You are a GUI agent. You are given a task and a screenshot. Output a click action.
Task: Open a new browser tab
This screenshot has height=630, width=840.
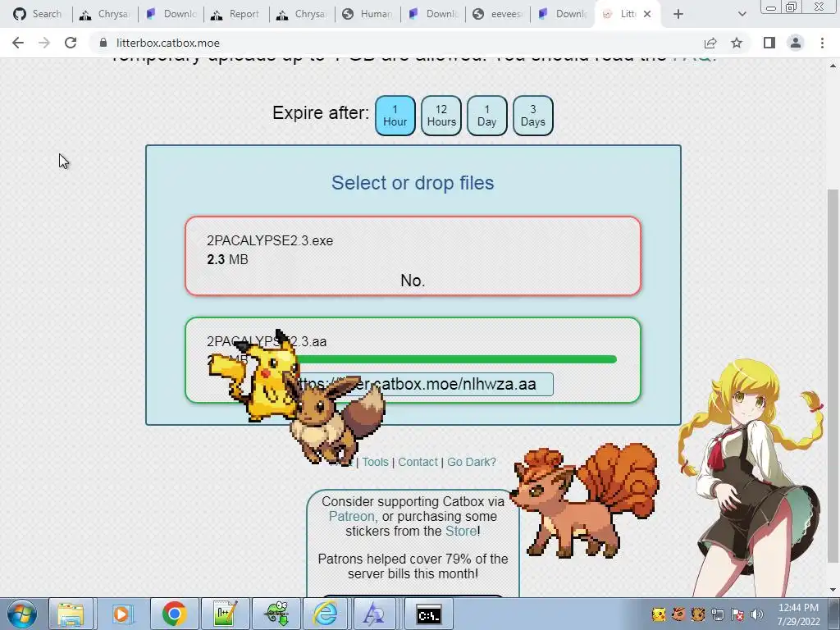coord(678,14)
